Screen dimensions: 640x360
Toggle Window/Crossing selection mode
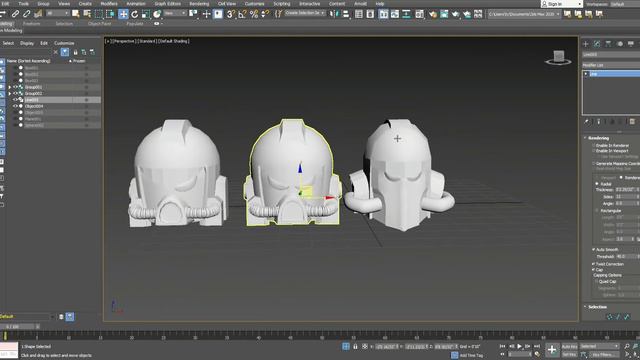110,14
